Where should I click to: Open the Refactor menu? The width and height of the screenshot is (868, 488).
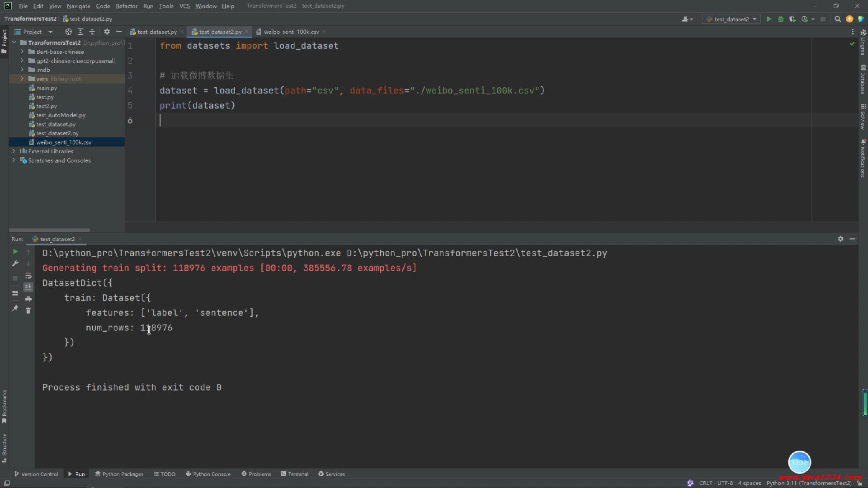point(126,6)
